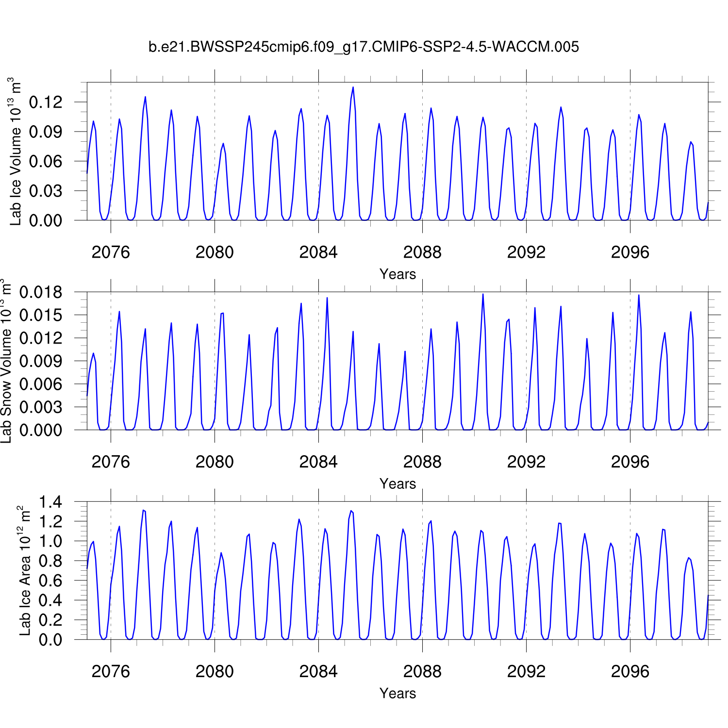Click the Years label under the snow volume plot

click(397, 484)
